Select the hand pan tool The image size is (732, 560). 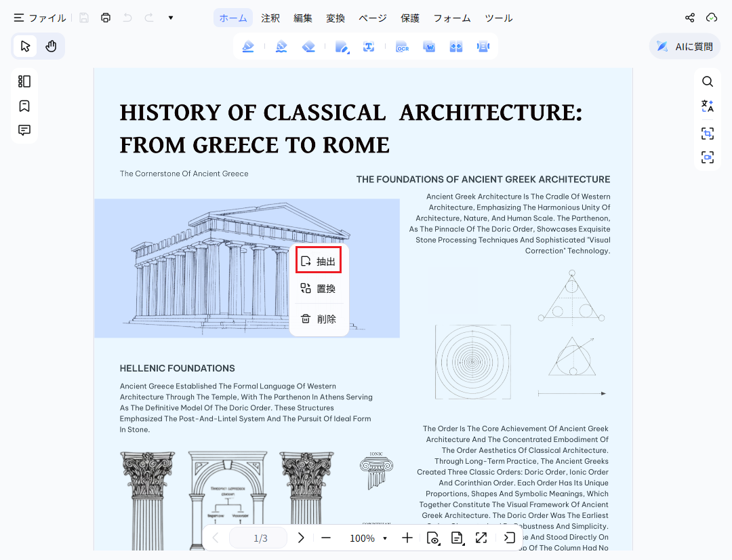tap(51, 46)
